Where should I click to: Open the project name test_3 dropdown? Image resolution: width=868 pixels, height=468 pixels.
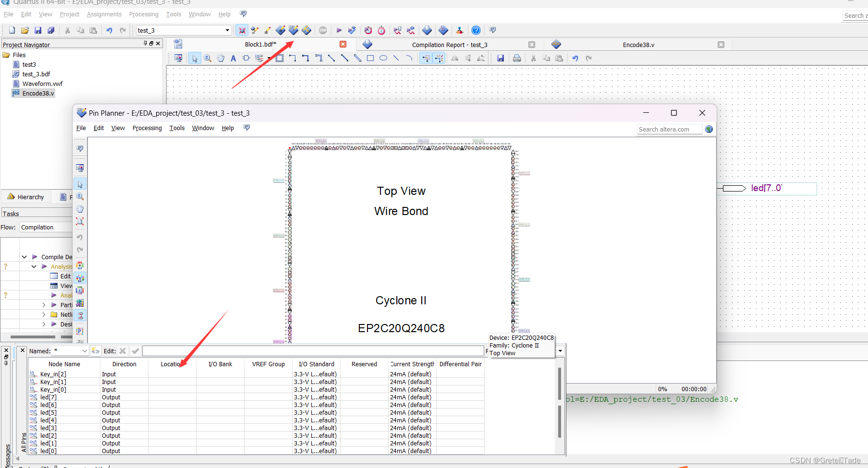pyautogui.click(x=227, y=30)
